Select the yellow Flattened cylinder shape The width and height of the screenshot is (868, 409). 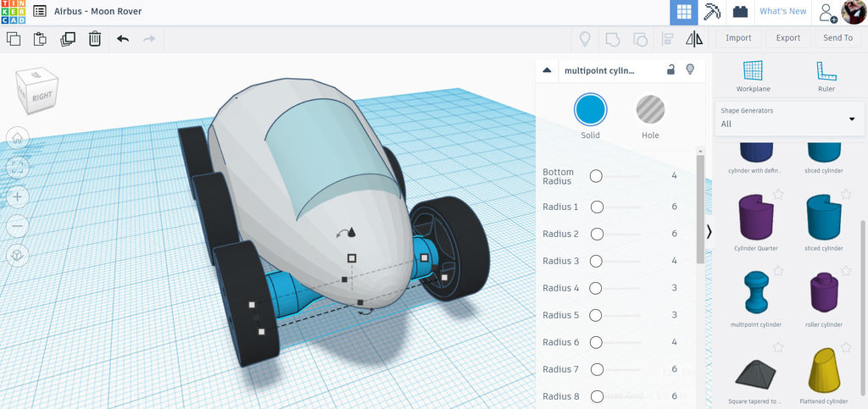coord(824,369)
